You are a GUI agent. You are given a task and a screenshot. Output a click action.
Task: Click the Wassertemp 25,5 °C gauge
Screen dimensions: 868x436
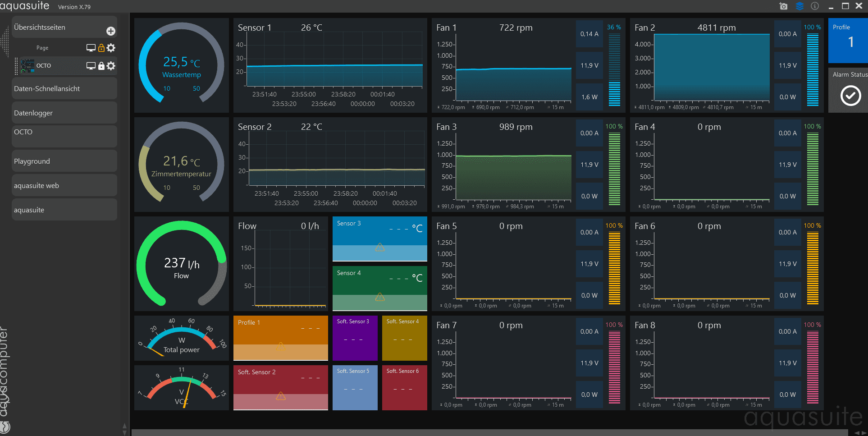(x=182, y=65)
